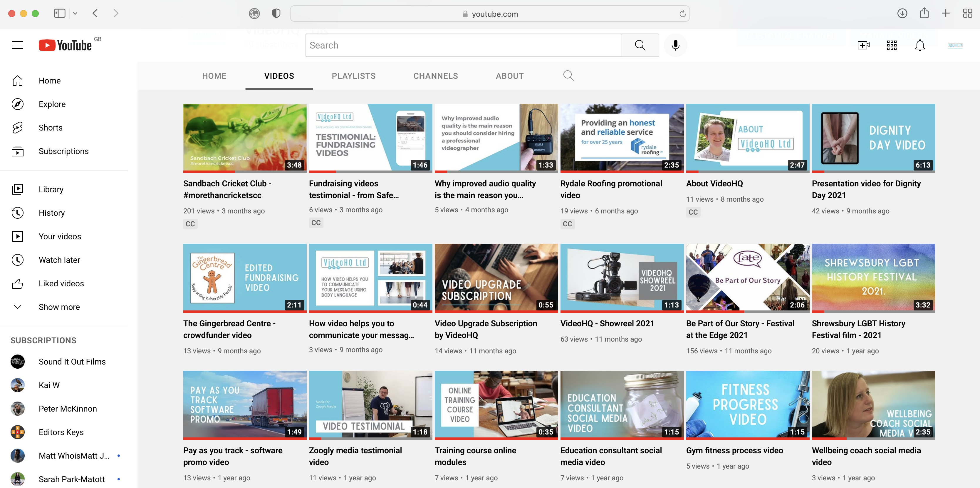The image size is (980, 488).
Task: Click 'Rydale Roofing promotional video' title
Action: [611, 190]
